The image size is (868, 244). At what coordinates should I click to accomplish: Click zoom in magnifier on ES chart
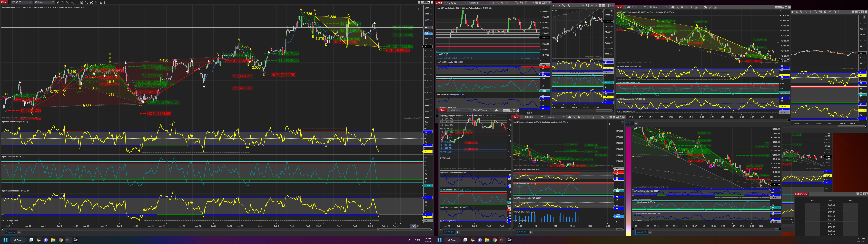(68, 2)
